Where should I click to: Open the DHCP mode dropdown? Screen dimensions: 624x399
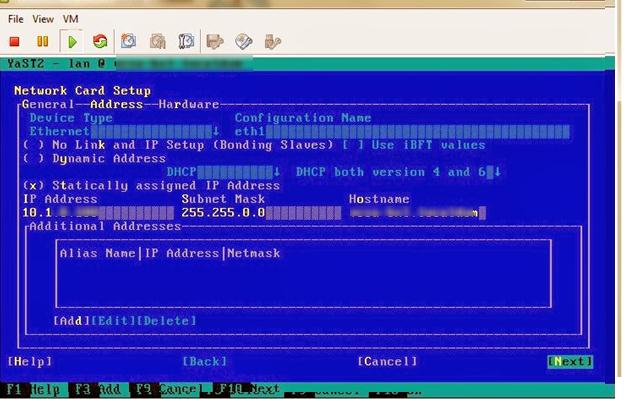click(x=223, y=172)
